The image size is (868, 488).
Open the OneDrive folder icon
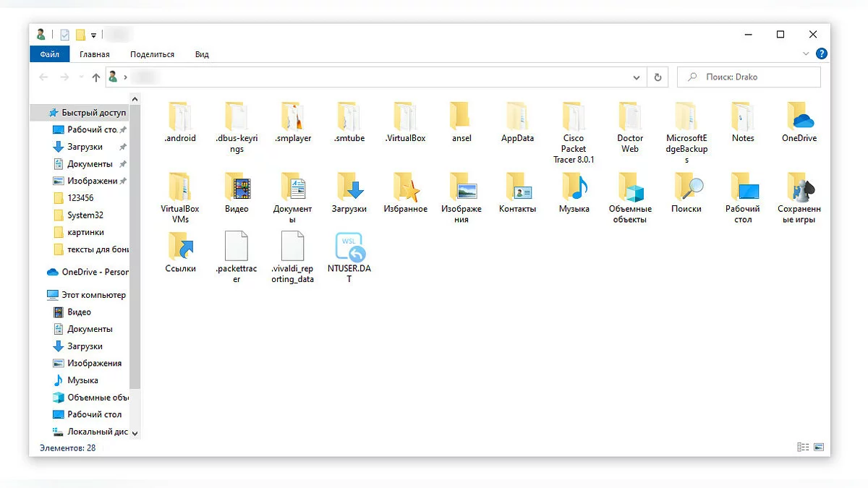pos(799,116)
